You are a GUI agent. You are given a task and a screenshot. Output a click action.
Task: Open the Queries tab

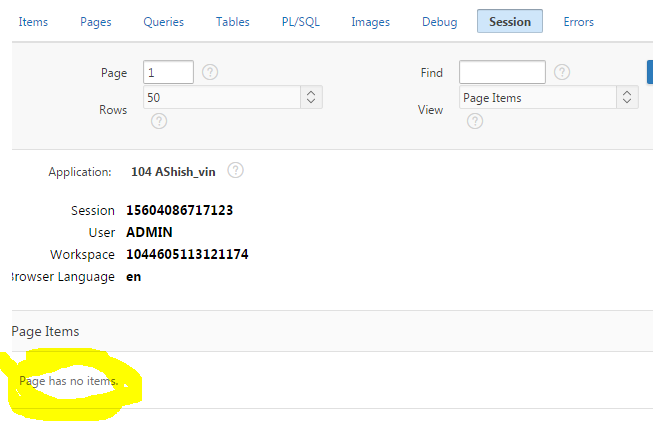(163, 21)
